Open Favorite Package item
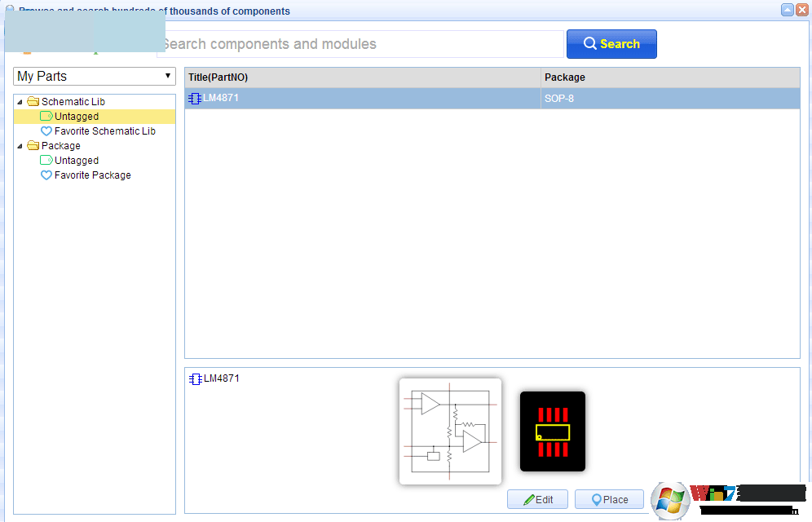Image resolution: width=812 pixels, height=522 pixels. click(x=92, y=175)
